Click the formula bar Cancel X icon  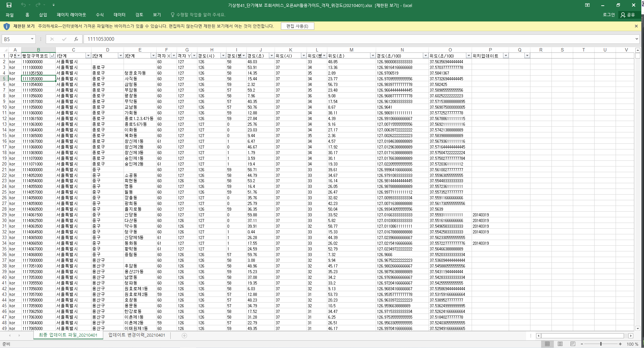click(x=52, y=39)
